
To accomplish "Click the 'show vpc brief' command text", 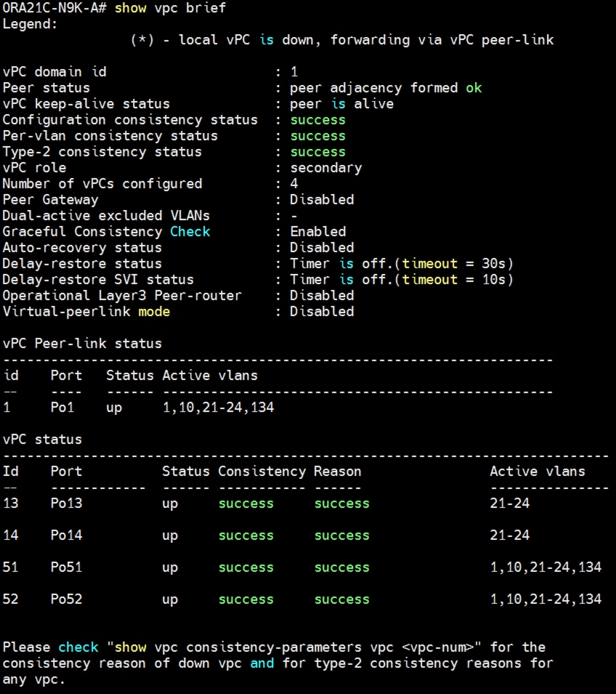I will pyautogui.click(x=171, y=8).
